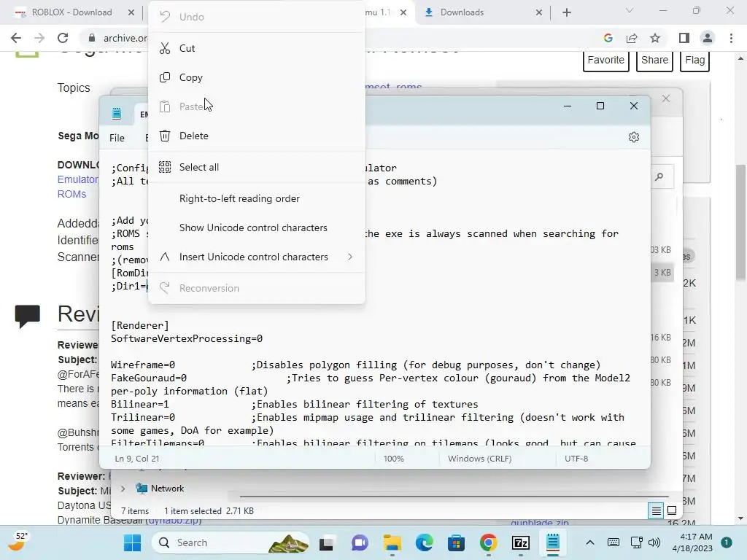View site information lock icon

pos(92,38)
